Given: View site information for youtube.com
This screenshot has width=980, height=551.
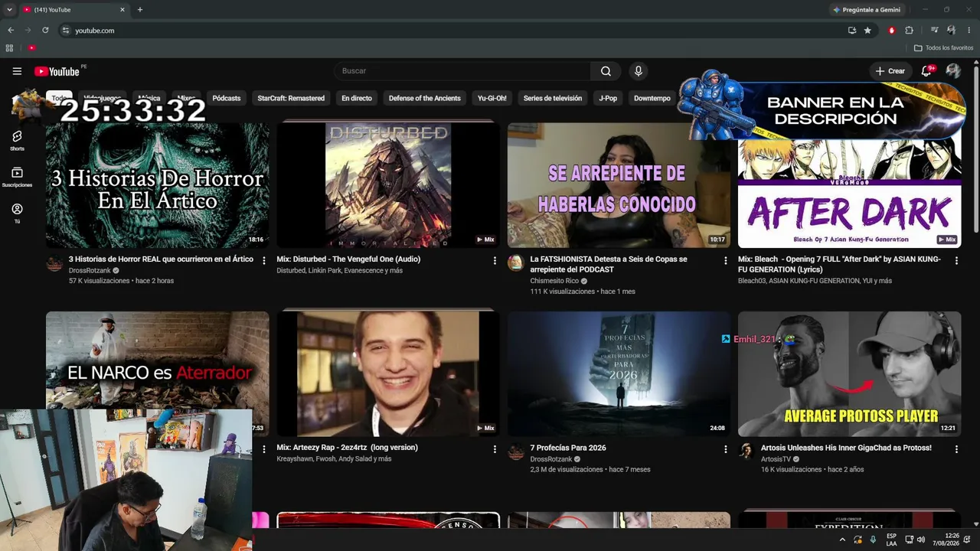Looking at the screenshot, I should (x=66, y=31).
